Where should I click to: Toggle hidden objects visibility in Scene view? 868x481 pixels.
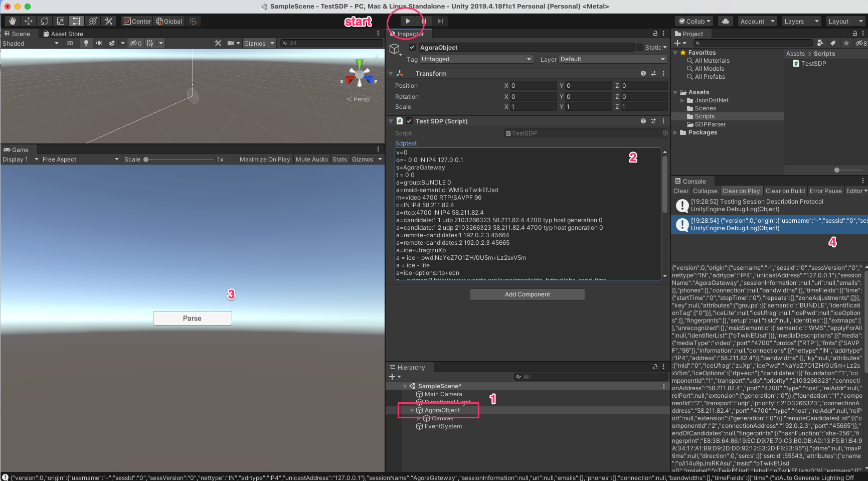coord(135,43)
